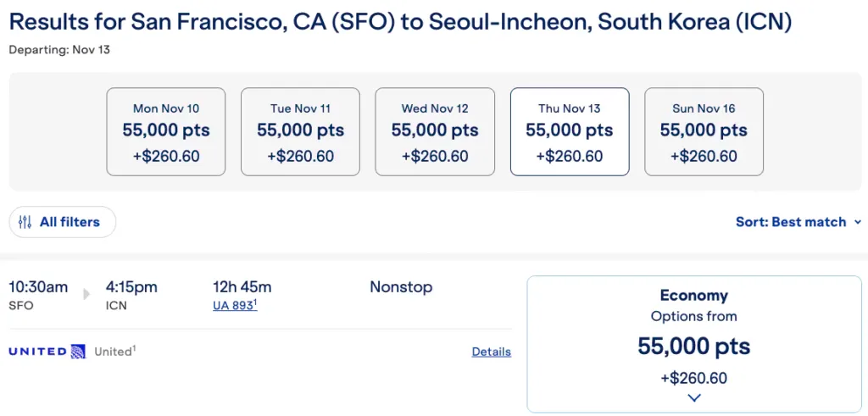Open the UA 893 flight link

(235, 305)
